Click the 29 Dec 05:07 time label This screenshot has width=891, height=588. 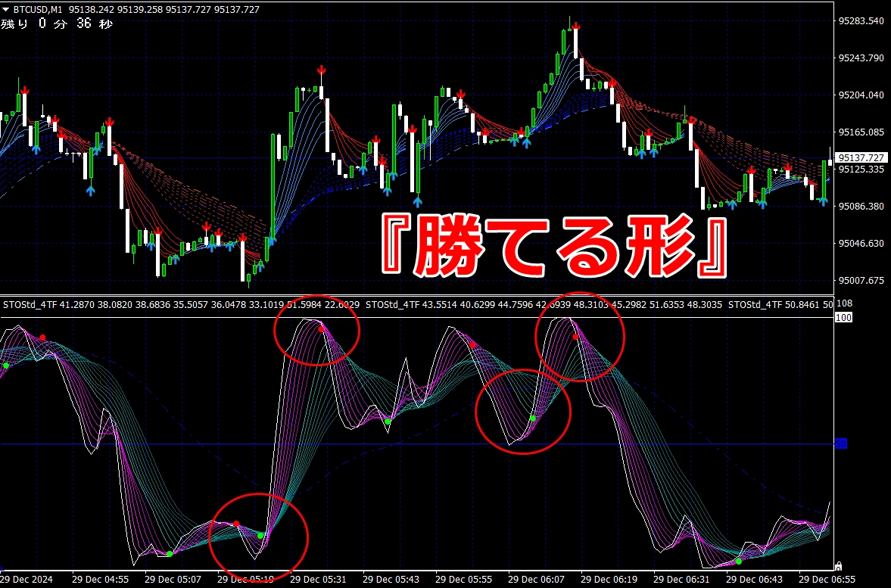coord(173,580)
